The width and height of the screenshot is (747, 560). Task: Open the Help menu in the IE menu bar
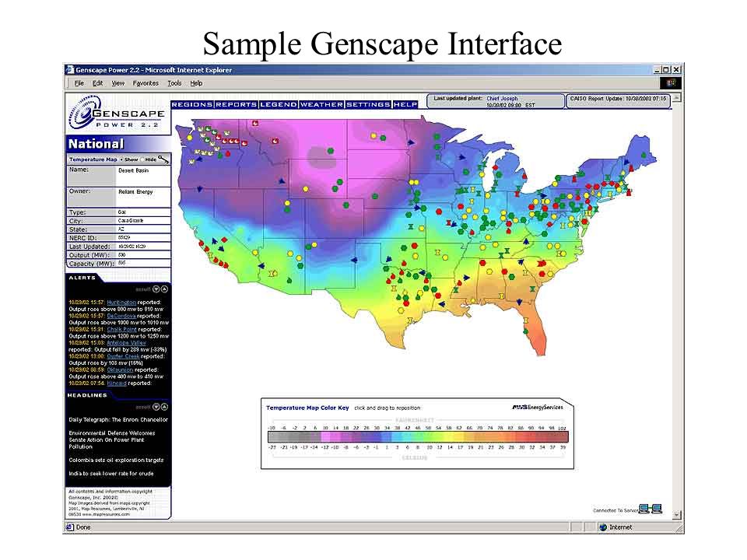196,83
